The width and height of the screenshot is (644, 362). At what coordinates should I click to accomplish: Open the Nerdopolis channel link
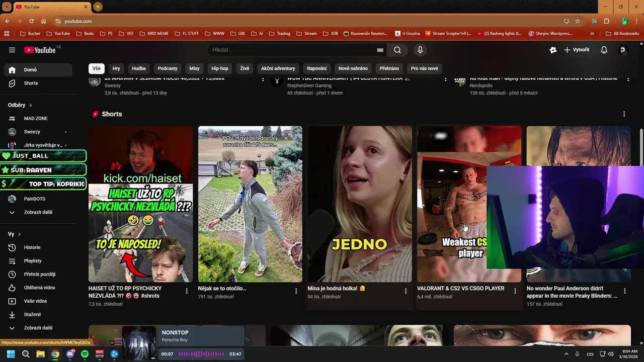pyautogui.click(x=483, y=85)
